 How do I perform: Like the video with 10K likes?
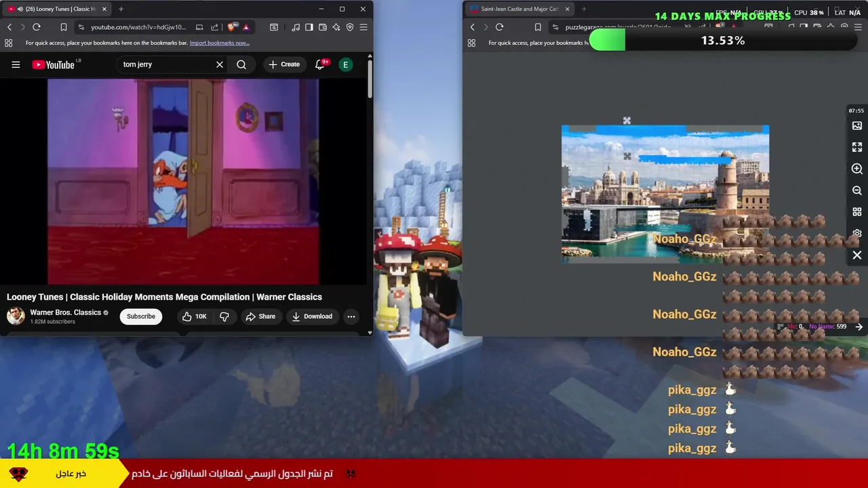click(194, 317)
